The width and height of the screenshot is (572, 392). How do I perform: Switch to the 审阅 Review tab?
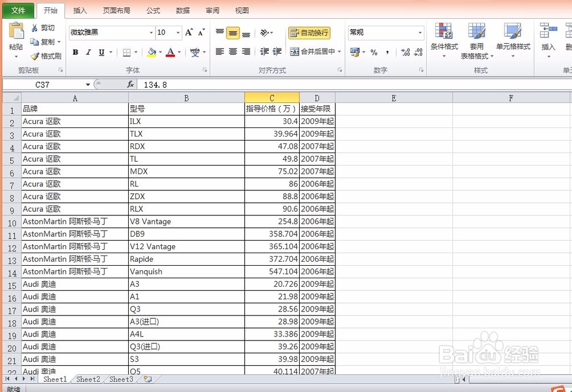[212, 11]
